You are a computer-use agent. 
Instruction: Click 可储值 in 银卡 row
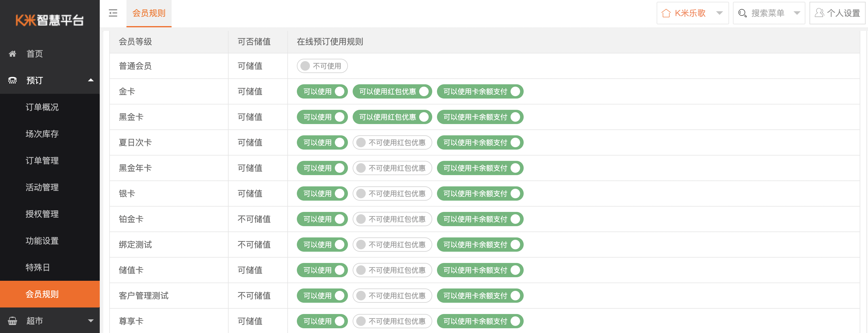pyautogui.click(x=250, y=194)
